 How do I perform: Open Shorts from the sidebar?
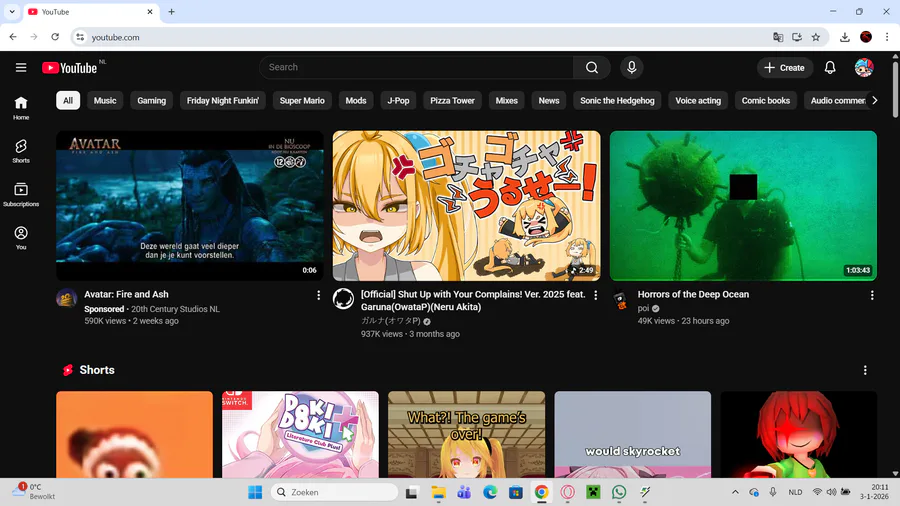pyautogui.click(x=21, y=151)
